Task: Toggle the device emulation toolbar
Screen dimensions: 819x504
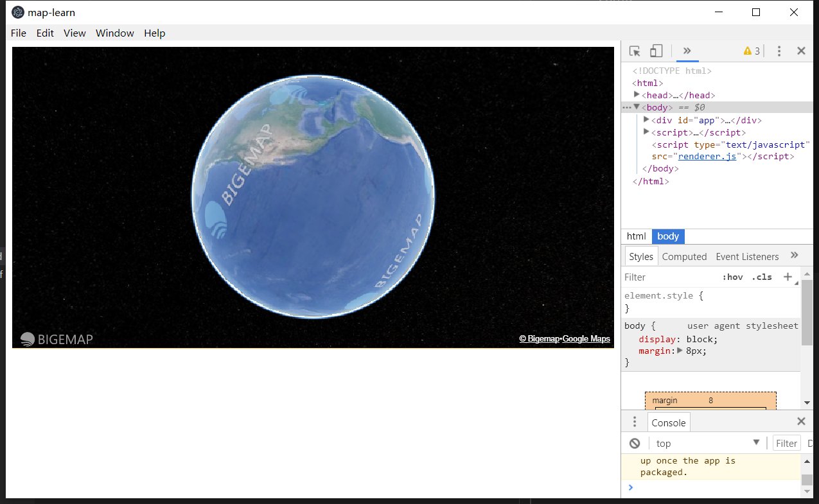Action: [656, 51]
